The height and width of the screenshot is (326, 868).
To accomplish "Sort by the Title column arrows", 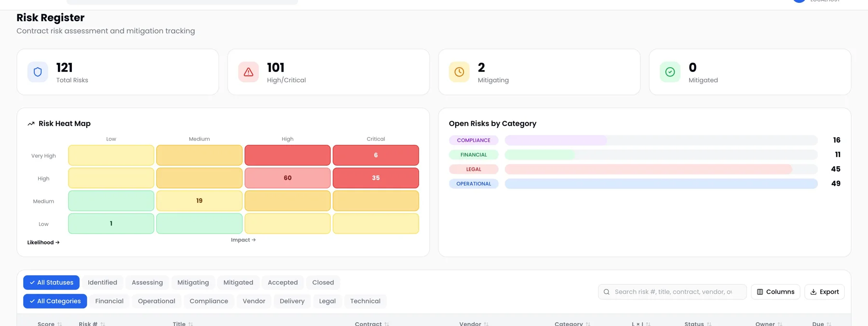I will (x=190, y=324).
